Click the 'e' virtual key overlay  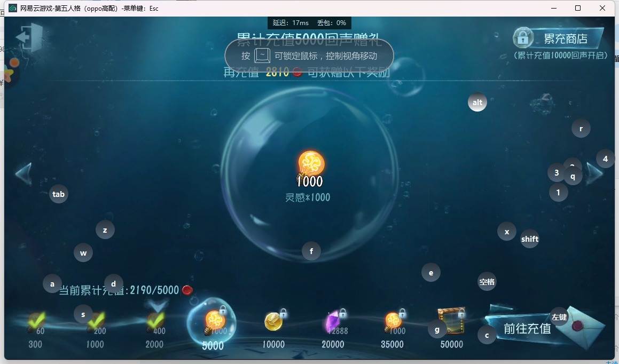coord(430,273)
